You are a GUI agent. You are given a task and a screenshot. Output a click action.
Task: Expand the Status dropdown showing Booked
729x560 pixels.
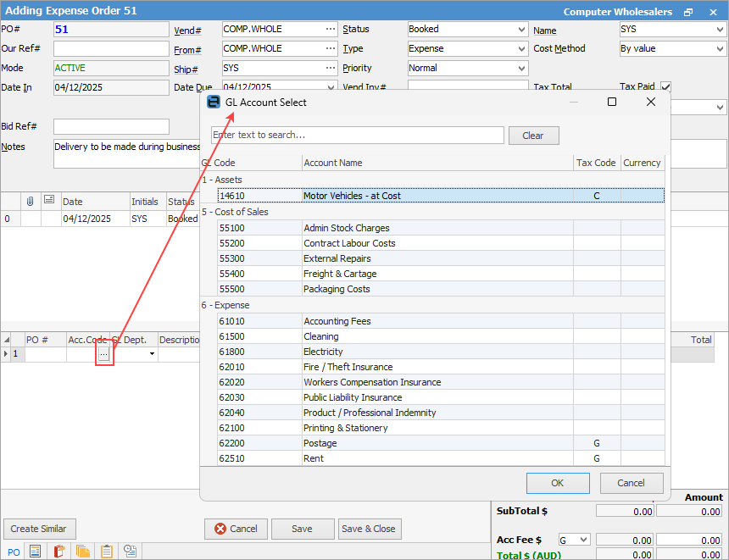[x=520, y=29]
